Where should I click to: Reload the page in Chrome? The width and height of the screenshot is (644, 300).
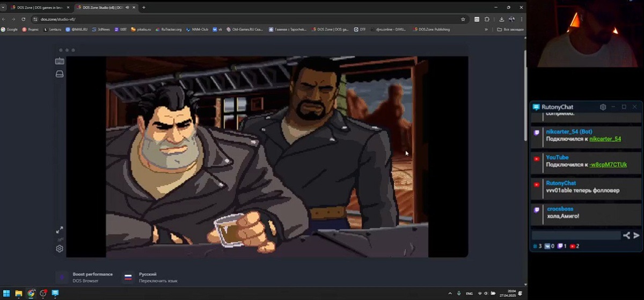pos(23,19)
